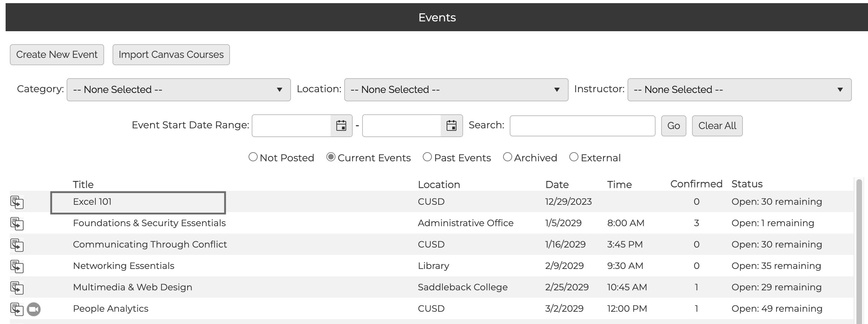Click the Confirmed column header
Screen dimensions: 868x324
point(696,184)
